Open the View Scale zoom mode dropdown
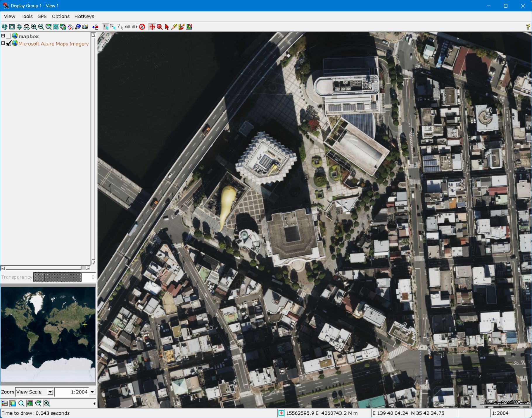The image size is (532, 418). [50, 392]
